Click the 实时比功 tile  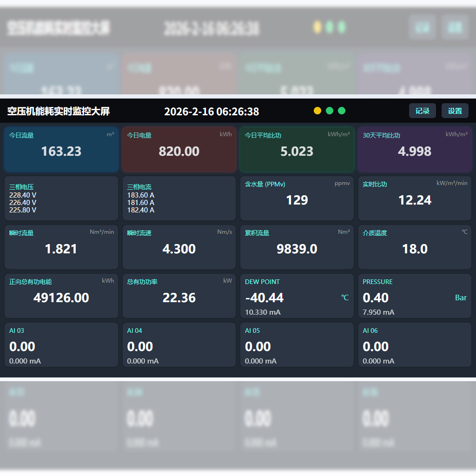click(x=415, y=198)
